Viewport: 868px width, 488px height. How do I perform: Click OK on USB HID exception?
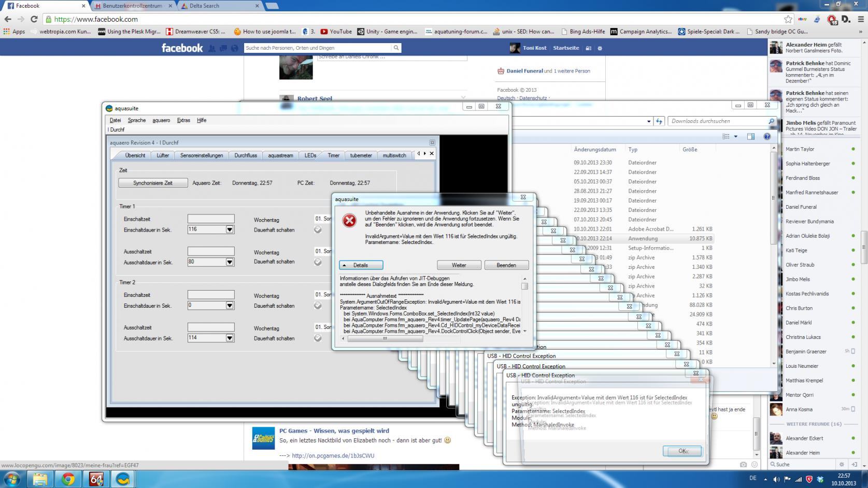pyautogui.click(x=682, y=451)
